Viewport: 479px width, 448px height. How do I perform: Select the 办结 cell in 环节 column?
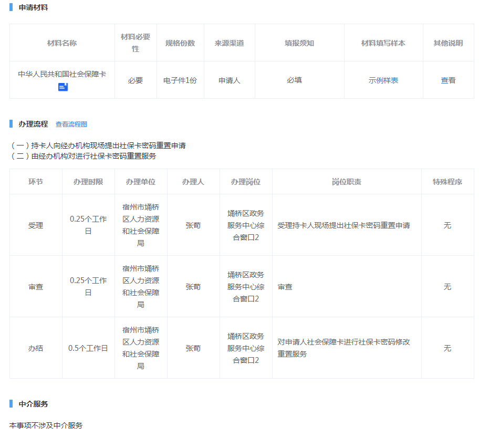pos(36,348)
